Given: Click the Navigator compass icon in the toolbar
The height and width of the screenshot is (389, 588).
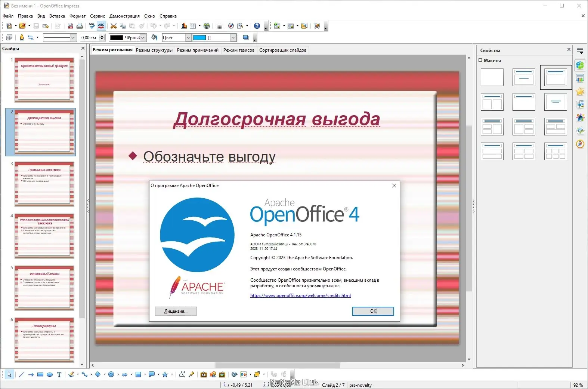Looking at the screenshot, I should 231,26.
